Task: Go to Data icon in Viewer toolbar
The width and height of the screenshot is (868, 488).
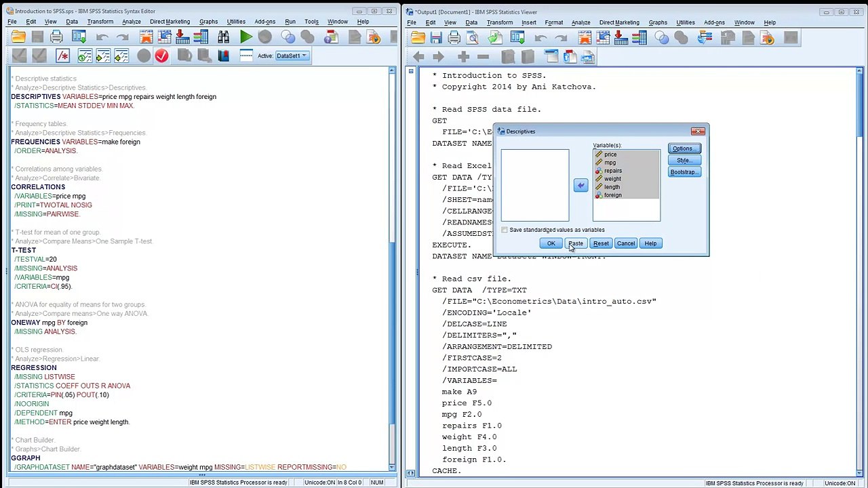Action: 584,38
